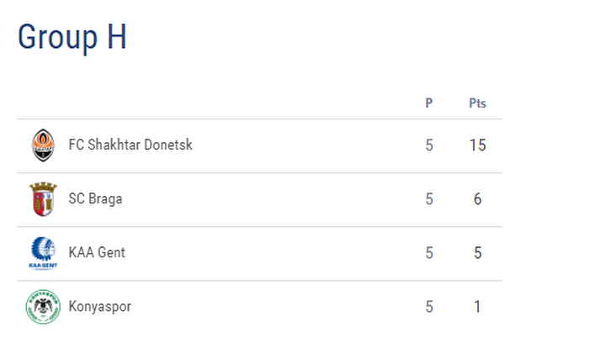Click the Konyaspor club badge
This screenshot has width=606, height=364.
click(x=43, y=307)
